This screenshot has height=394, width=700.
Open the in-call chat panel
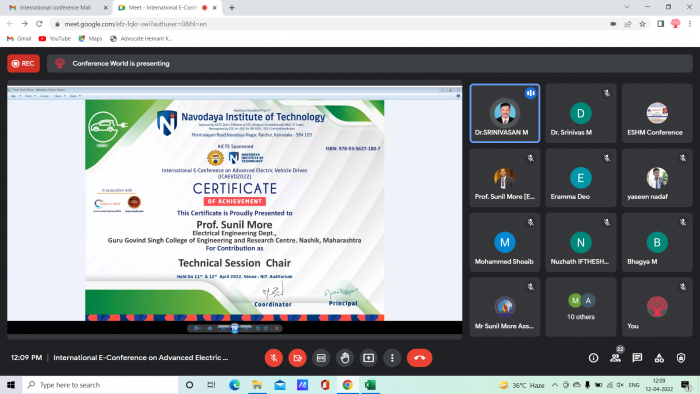637,358
